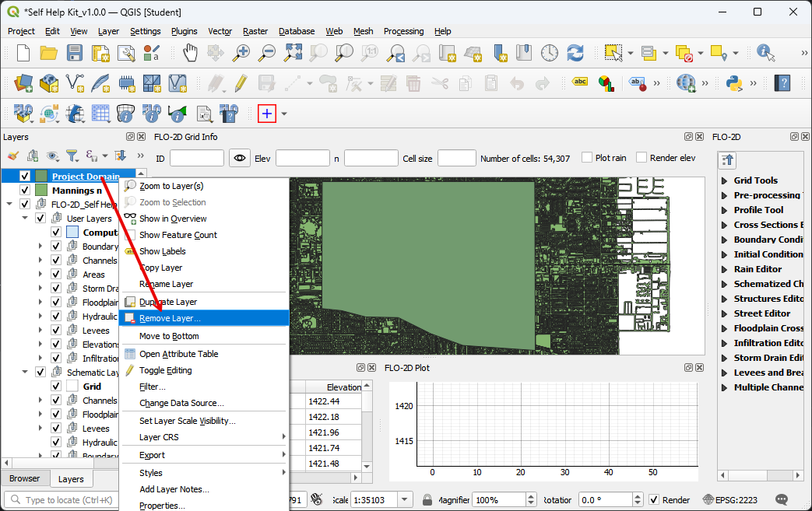Click the Zoom In magnifier icon

(242, 53)
